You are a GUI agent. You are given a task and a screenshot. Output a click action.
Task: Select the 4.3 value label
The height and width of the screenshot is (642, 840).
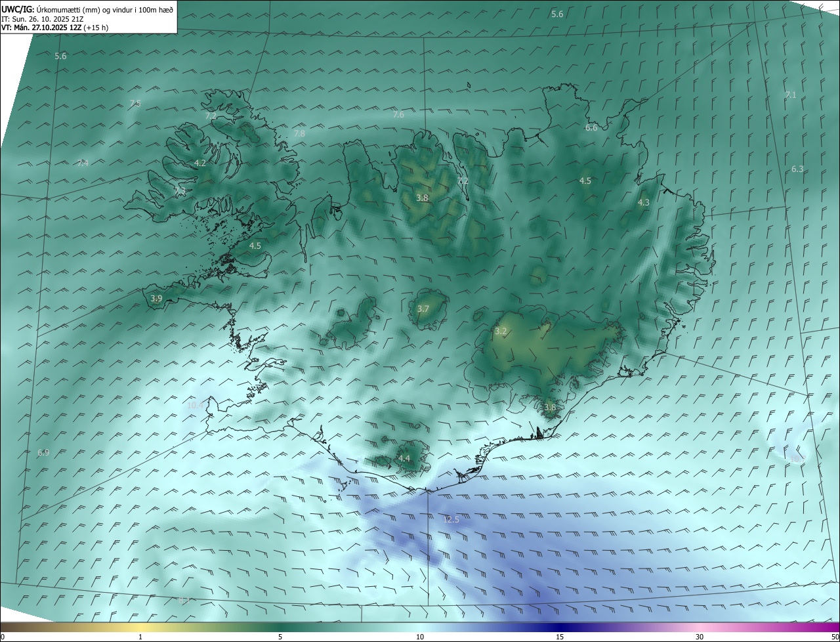point(644,202)
